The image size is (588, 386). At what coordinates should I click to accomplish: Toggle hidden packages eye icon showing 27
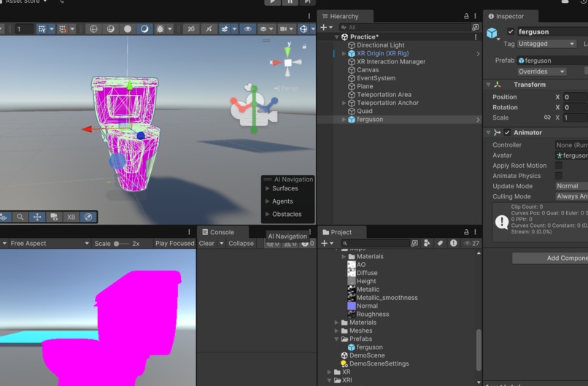[472, 243]
